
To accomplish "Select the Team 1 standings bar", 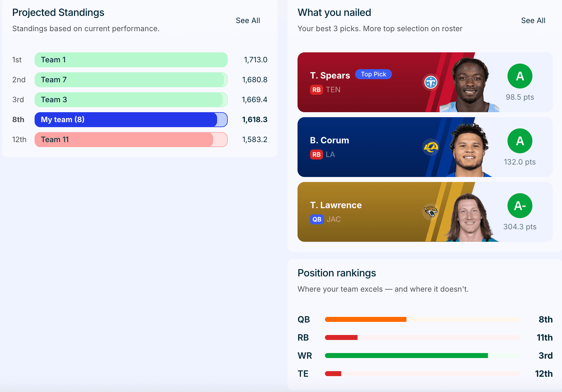I will coord(131,60).
